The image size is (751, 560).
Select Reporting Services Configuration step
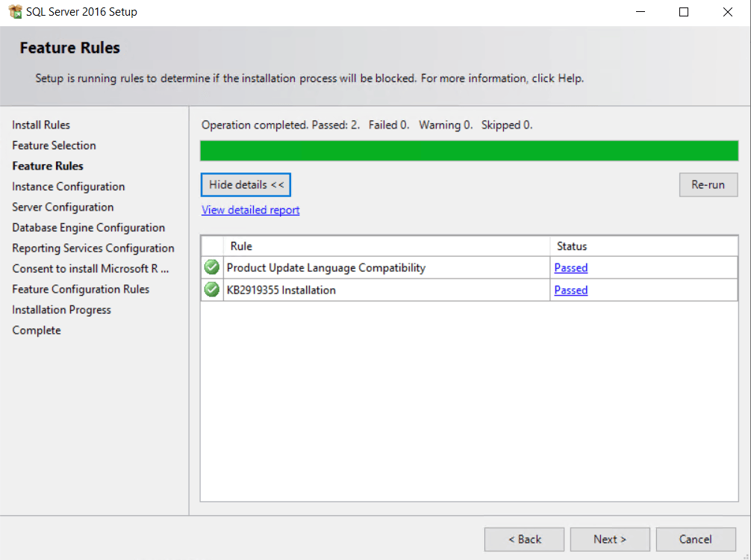click(x=93, y=248)
